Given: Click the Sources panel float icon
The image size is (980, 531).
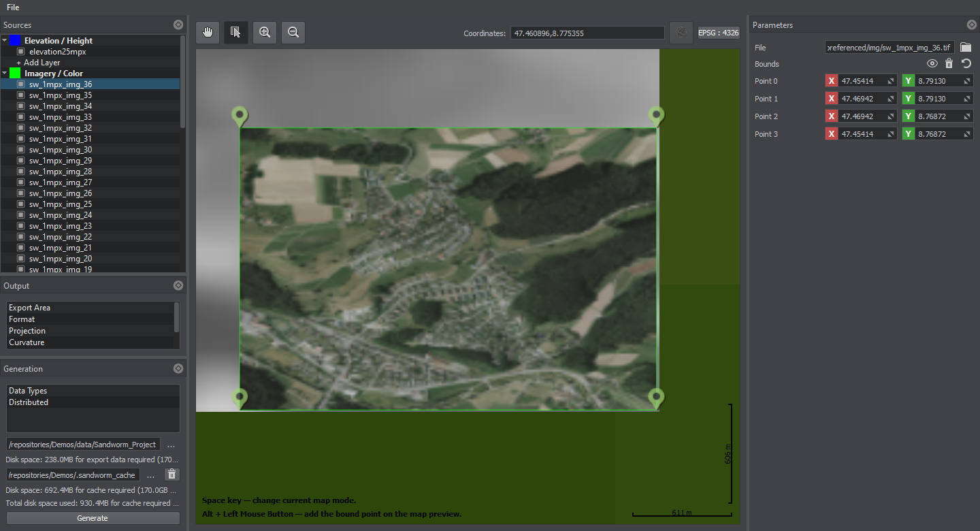Looking at the screenshot, I should [x=178, y=25].
